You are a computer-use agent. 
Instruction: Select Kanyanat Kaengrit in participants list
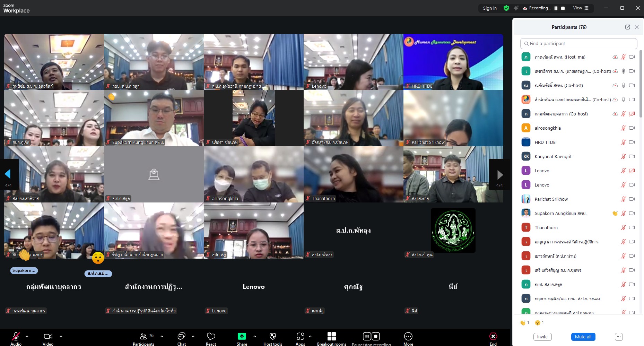click(x=553, y=156)
